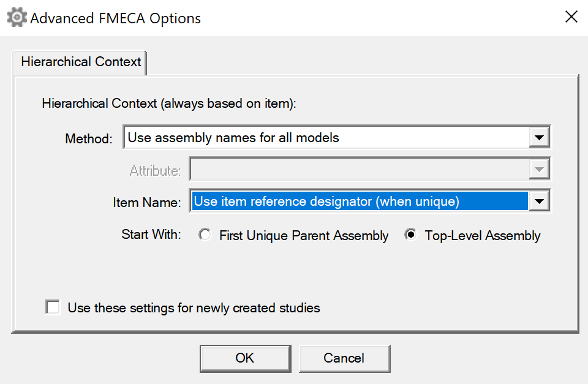The width and height of the screenshot is (588, 384).
Task: Open the Attribute dropdown arrow
Action: point(539,170)
